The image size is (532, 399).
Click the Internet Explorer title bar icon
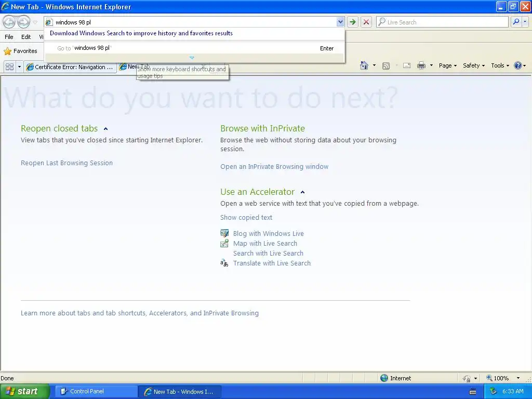pos(5,6)
